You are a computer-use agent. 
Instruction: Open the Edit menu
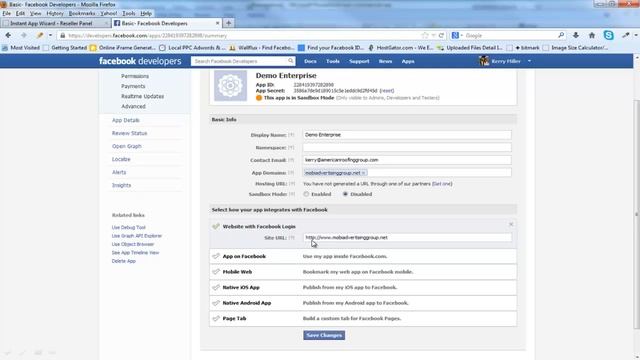[20, 13]
